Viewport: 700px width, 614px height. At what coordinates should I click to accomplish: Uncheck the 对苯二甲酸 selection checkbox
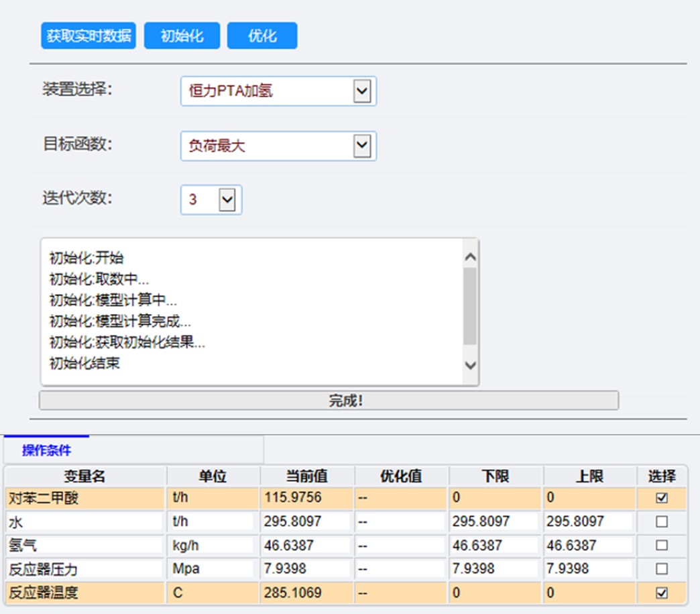661,498
